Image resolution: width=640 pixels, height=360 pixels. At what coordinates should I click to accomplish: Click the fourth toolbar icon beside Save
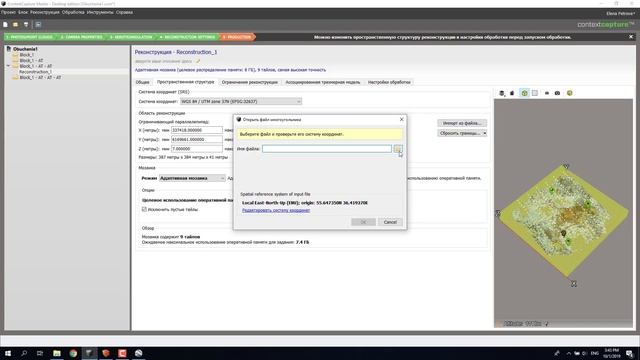[x=38, y=24]
